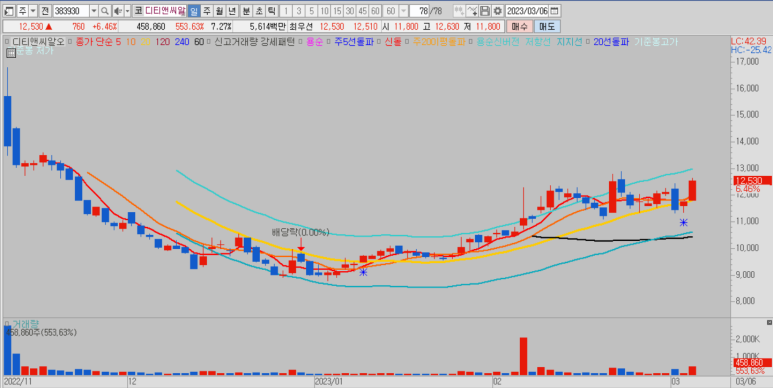Switch to 월 monthly chart period
The image size is (773, 388).
pyautogui.click(x=219, y=11)
